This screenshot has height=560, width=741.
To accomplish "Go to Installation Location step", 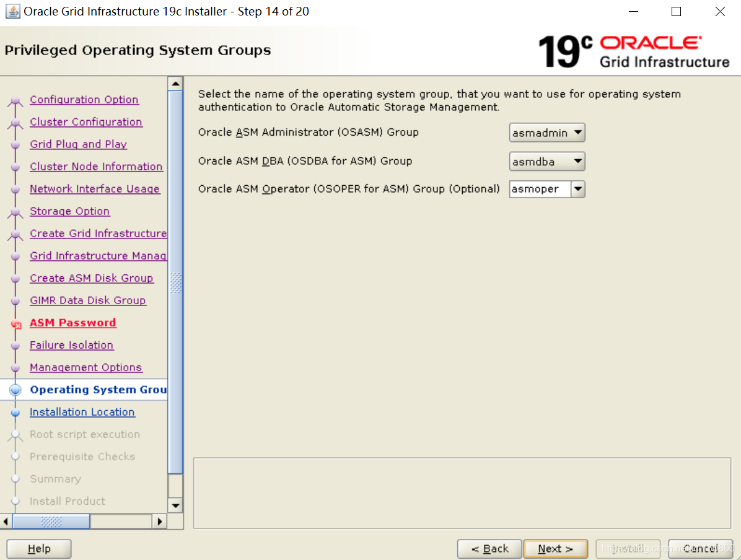I will point(82,412).
